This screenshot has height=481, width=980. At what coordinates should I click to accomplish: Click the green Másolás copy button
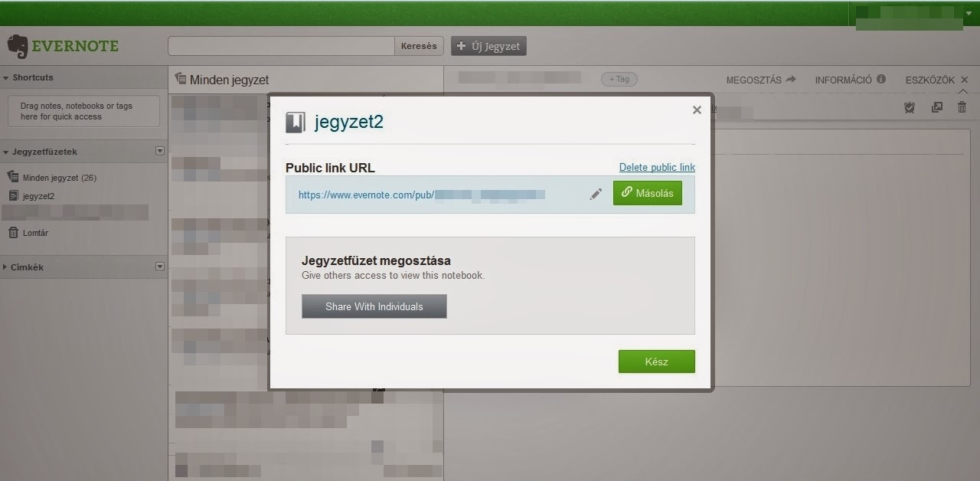(x=648, y=193)
